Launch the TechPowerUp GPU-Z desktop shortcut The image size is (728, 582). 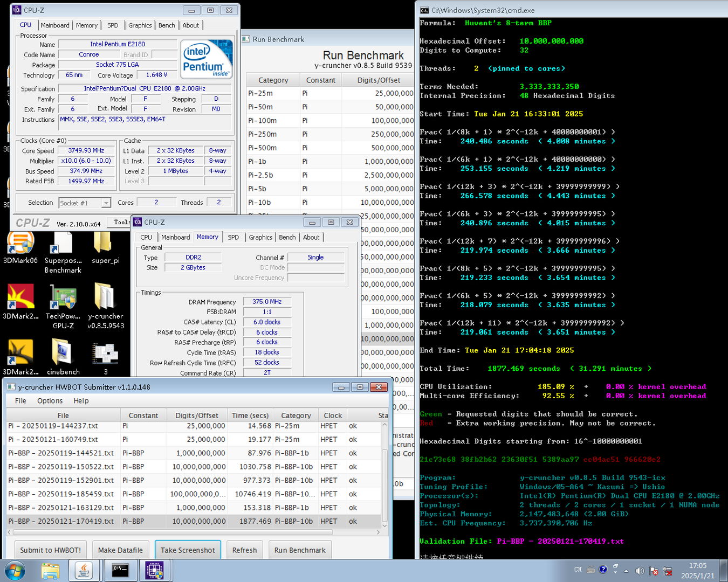tap(63, 307)
